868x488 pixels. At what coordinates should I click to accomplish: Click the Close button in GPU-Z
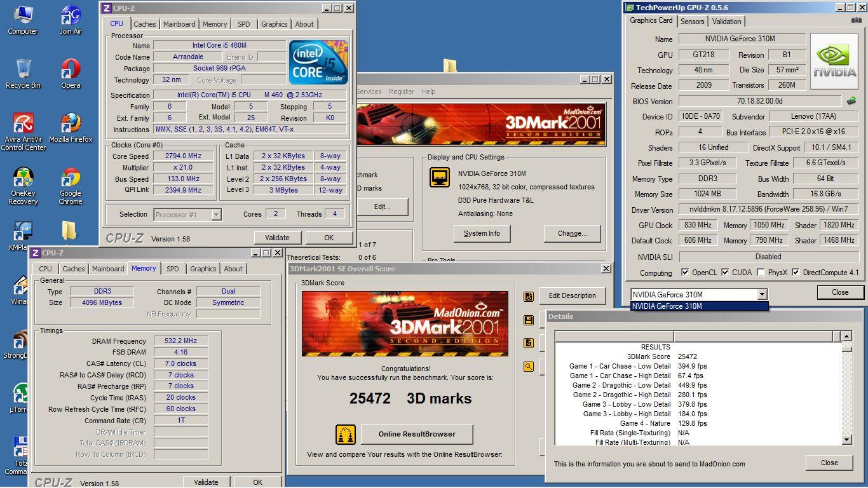click(840, 292)
